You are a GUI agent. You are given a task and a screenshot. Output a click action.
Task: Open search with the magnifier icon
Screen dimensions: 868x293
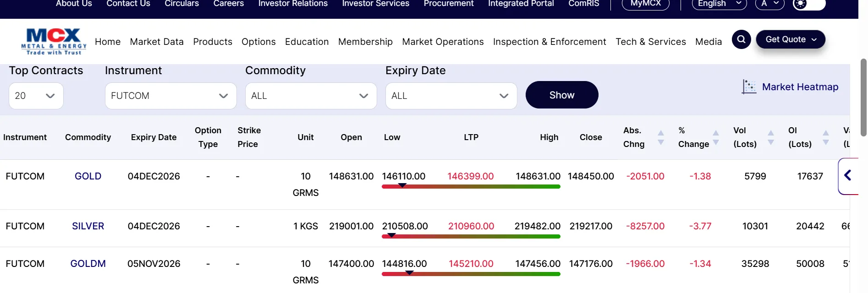coord(741,40)
